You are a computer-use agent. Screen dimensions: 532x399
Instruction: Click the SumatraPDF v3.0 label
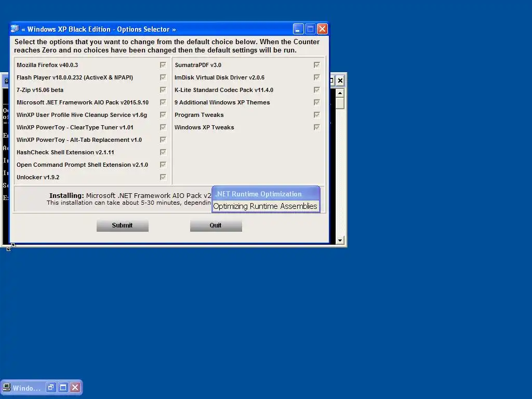pos(198,65)
